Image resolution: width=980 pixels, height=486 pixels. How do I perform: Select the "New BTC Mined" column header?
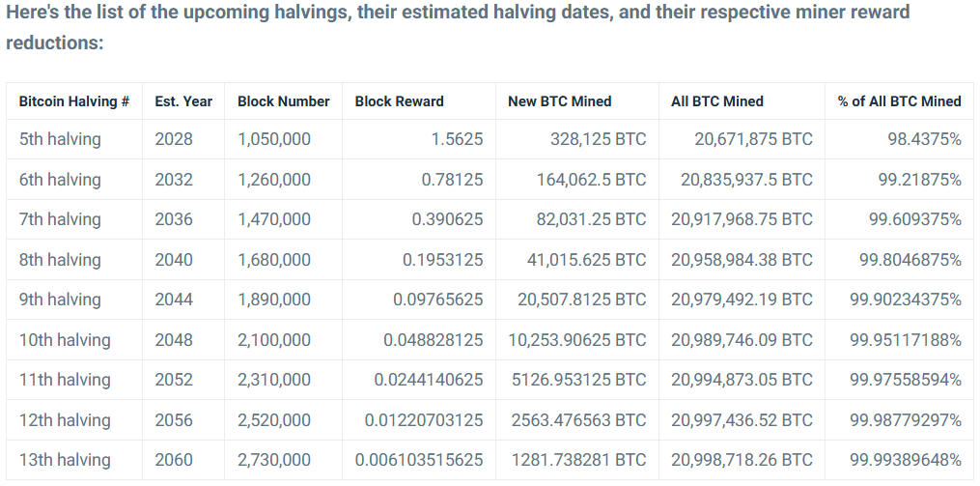(560, 101)
